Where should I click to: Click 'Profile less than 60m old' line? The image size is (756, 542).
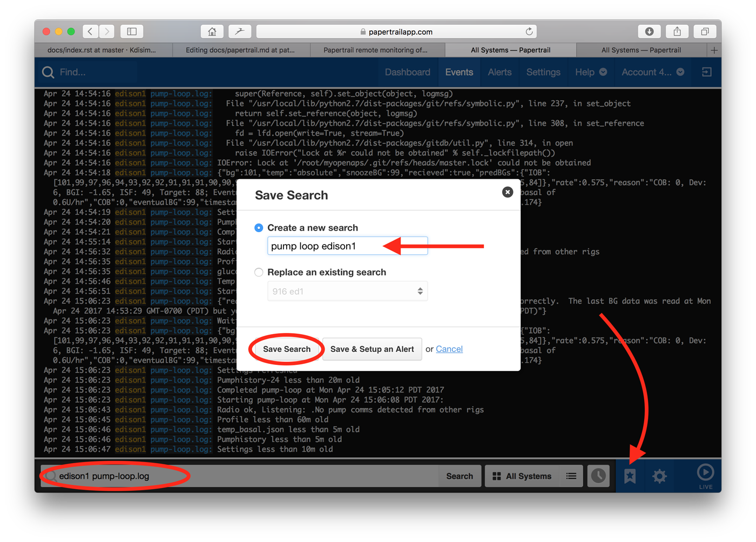pos(273,419)
